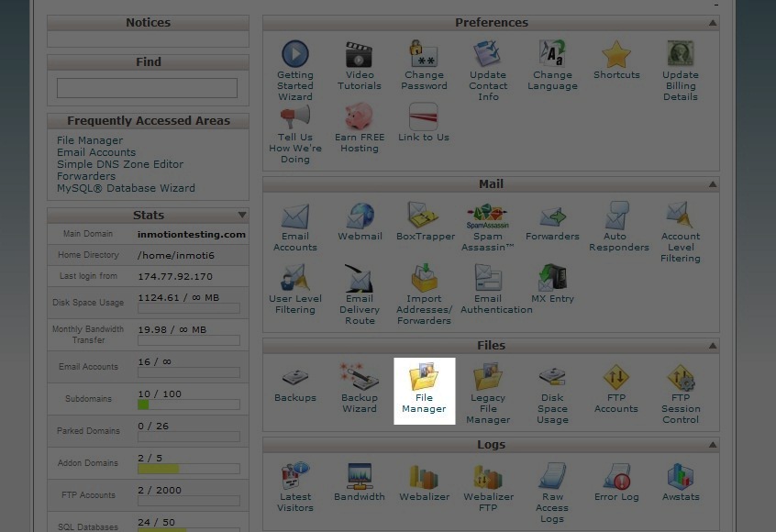Expand the Stats panel arrow

pos(242,215)
